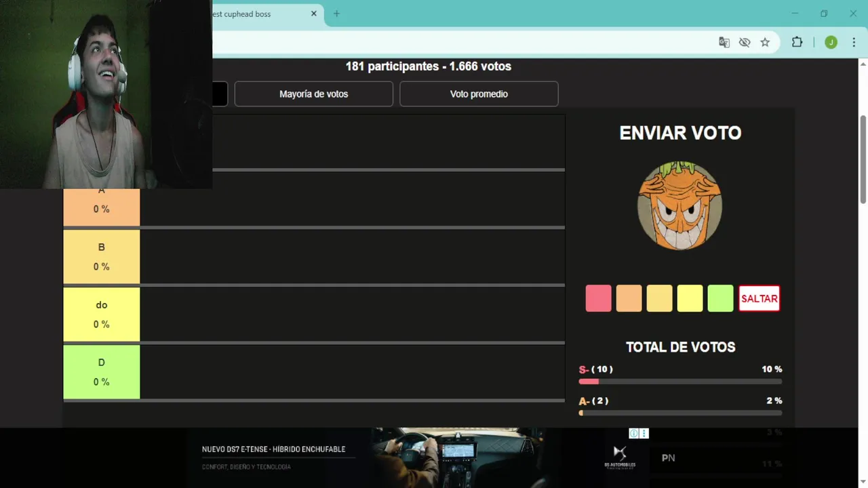The image size is (868, 488).
Task: Minimize the Chrome window
Action: pos(795,14)
